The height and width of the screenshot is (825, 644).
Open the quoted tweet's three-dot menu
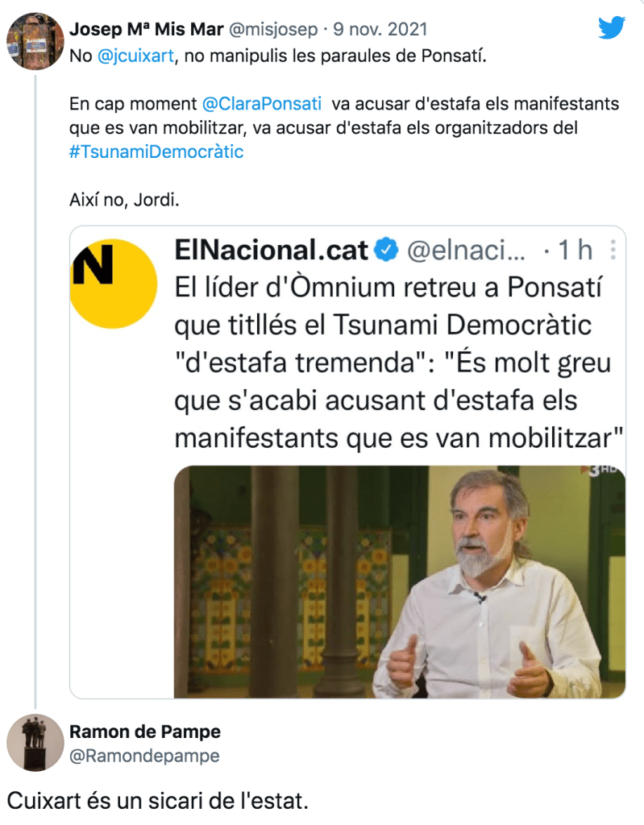[x=613, y=250]
